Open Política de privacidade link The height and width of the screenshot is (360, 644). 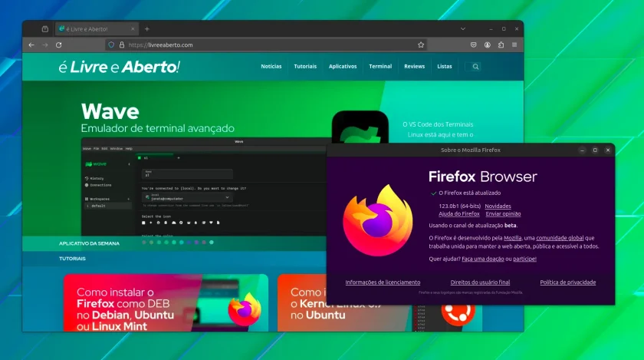(x=567, y=282)
